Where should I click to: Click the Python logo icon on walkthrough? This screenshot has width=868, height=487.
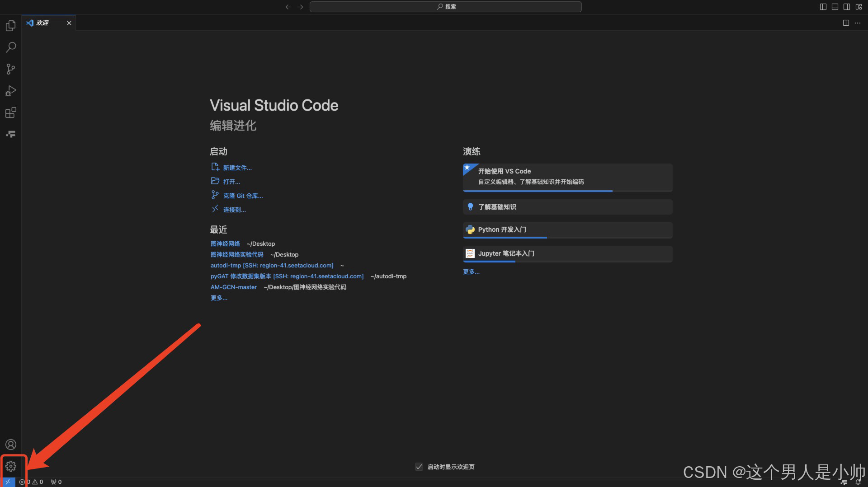[470, 229]
